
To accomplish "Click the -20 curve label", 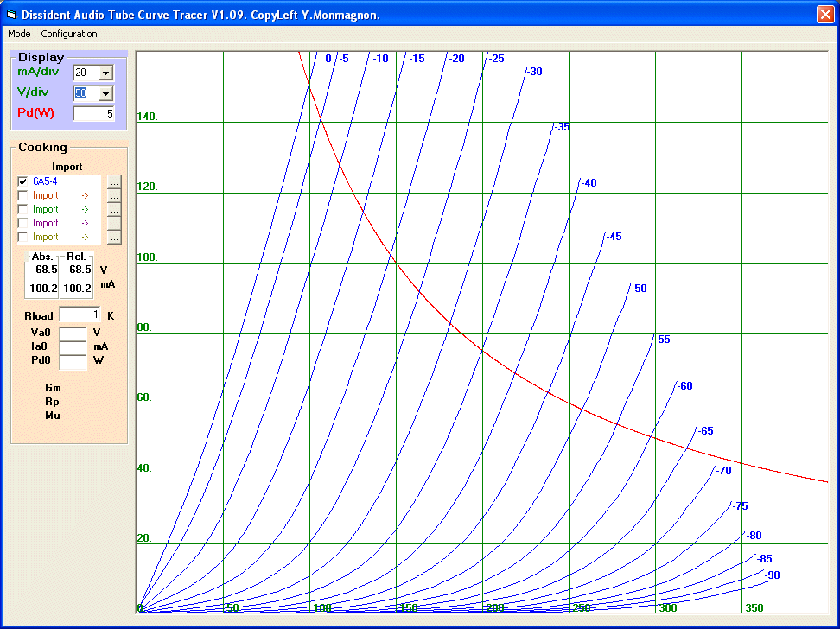I will (x=457, y=59).
